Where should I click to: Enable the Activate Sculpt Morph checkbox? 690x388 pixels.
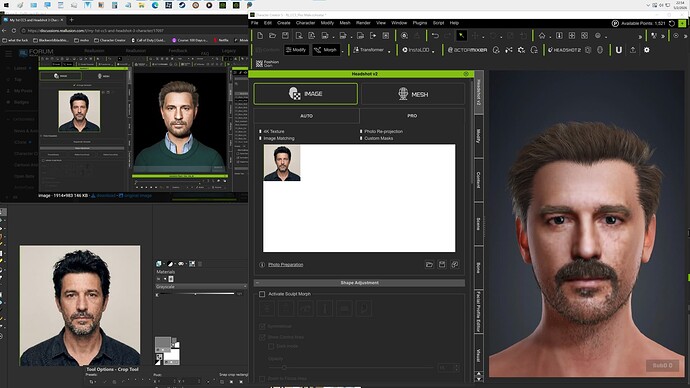[262, 294]
